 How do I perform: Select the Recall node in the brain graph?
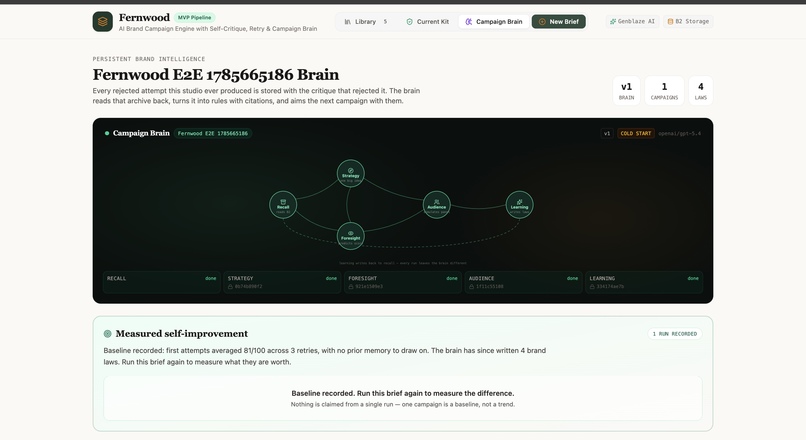tap(283, 205)
